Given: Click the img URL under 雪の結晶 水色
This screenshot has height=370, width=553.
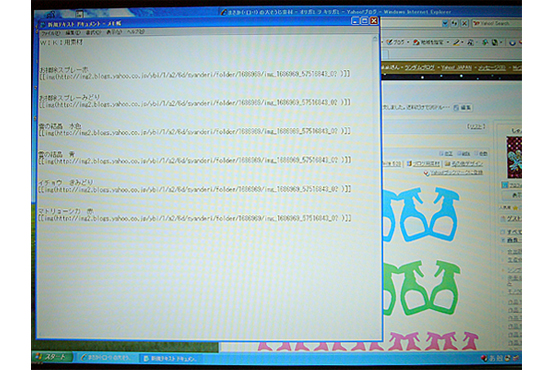Looking at the screenshot, I should (195, 131).
